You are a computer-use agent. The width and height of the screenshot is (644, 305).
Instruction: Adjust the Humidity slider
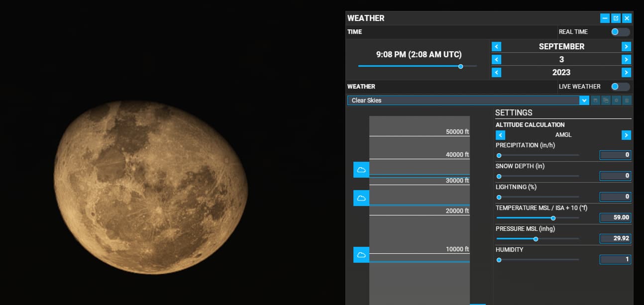pos(537,260)
